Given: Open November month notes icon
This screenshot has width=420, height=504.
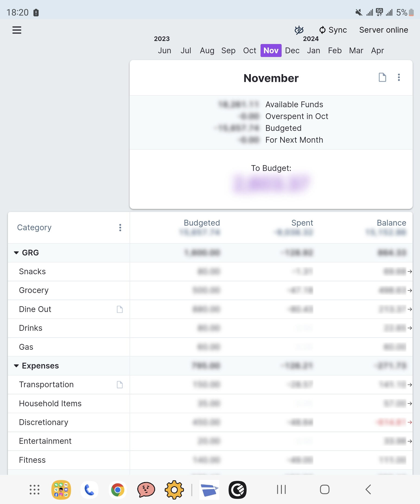Looking at the screenshot, I should click(382, 78).
